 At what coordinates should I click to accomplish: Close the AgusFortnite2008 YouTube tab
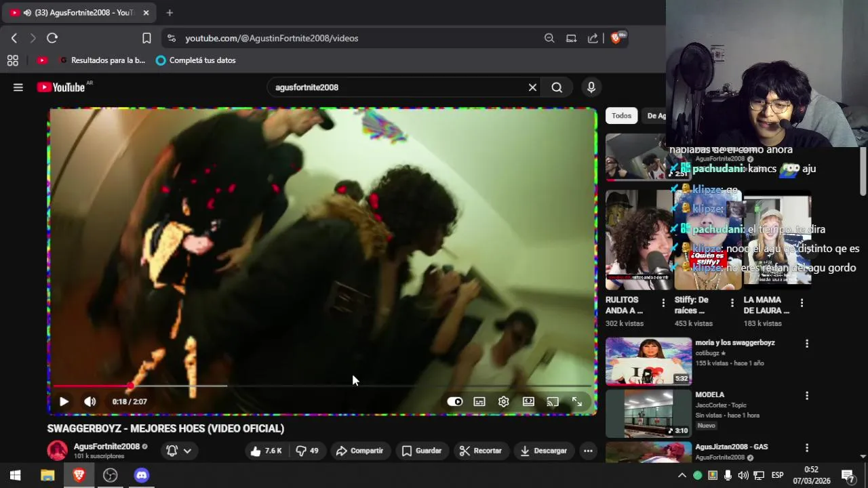pyautogui.click(x=146, y=13)
